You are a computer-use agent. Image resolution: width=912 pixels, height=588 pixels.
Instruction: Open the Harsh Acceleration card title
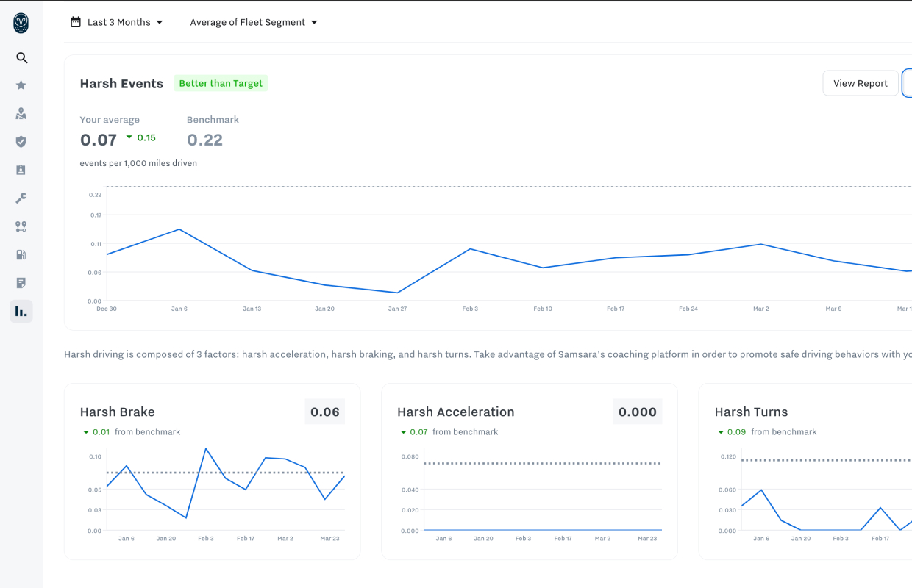tap(455, 412)
